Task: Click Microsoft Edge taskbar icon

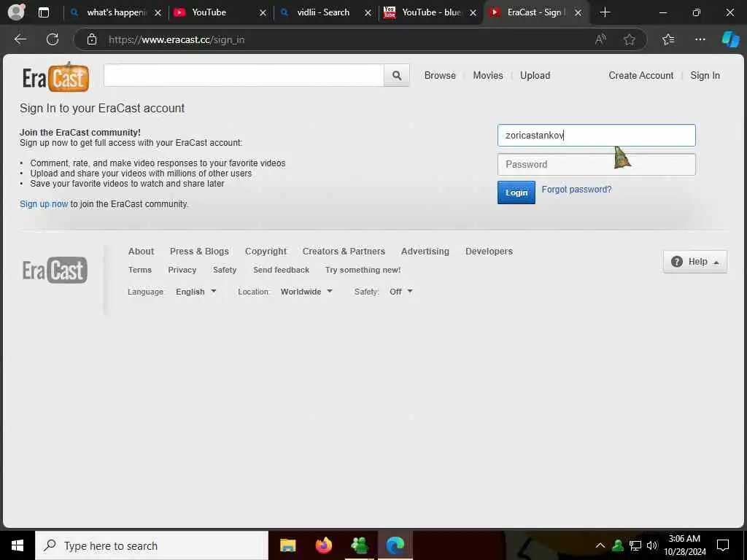Action: (x=395, y=545)
